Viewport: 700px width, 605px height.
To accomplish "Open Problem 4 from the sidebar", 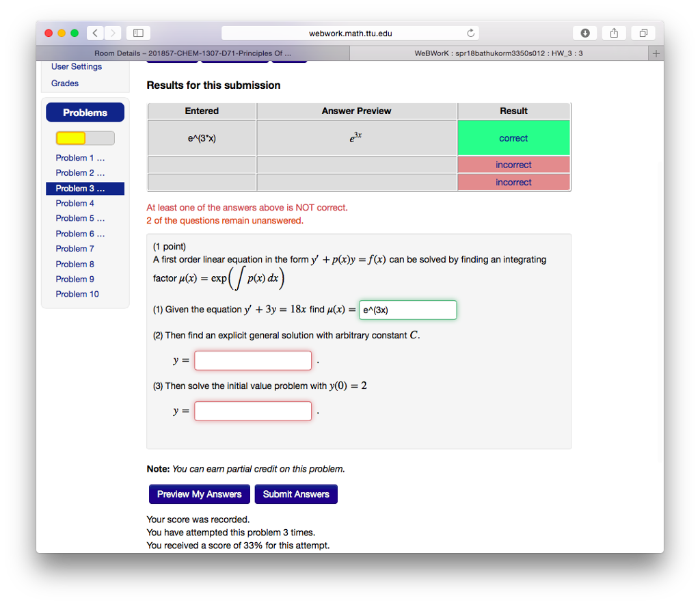I will [x=75, y=203].
